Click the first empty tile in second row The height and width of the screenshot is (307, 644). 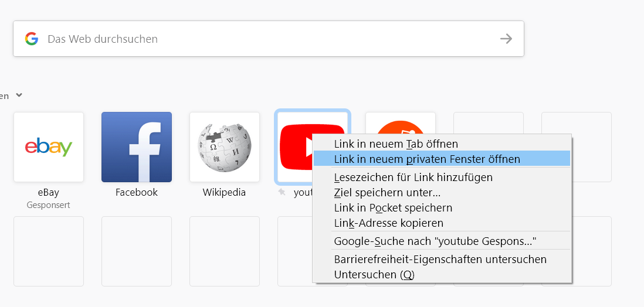tap(49, 251)
